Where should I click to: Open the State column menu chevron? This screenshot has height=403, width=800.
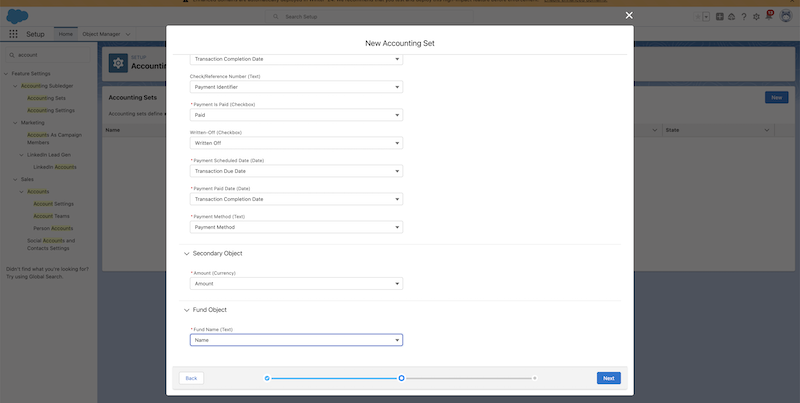[x=766, y=130]
